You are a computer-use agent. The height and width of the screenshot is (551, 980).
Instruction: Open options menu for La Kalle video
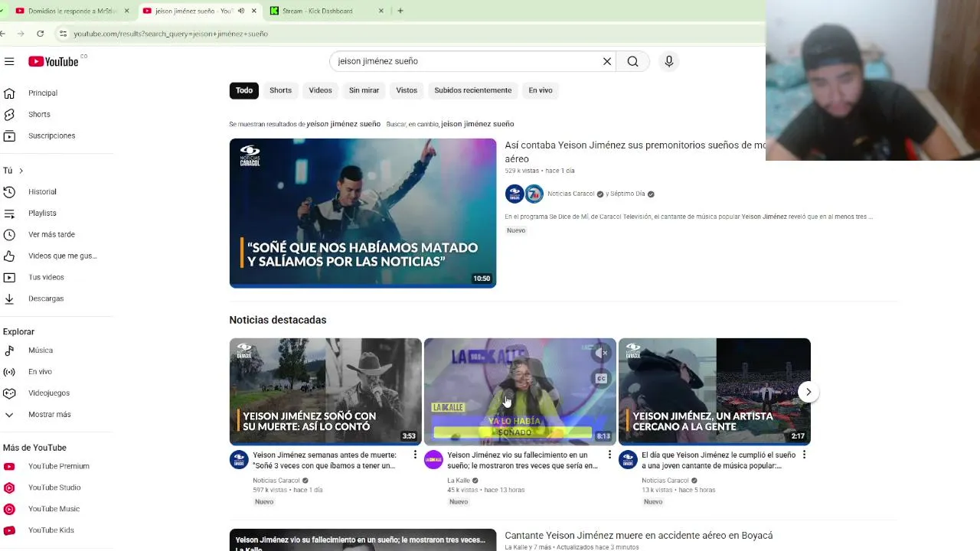click(609, 455)
